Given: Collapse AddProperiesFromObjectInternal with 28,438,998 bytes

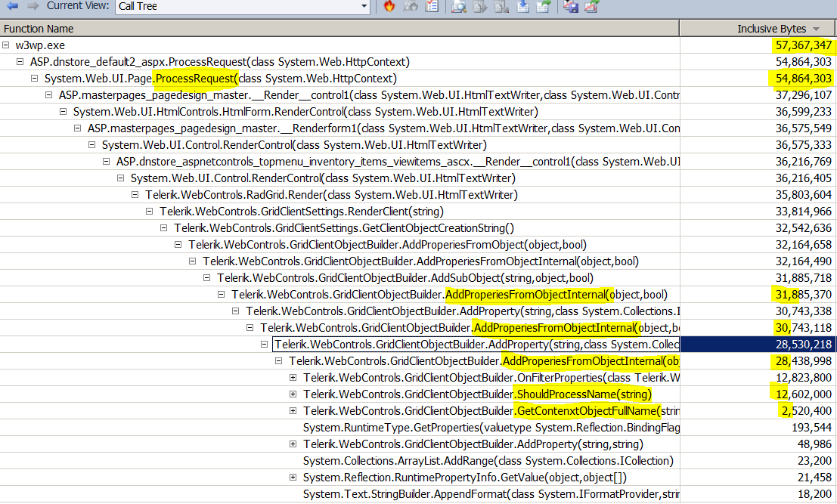Looking at the screenshot, I should [x=279, y=360].
